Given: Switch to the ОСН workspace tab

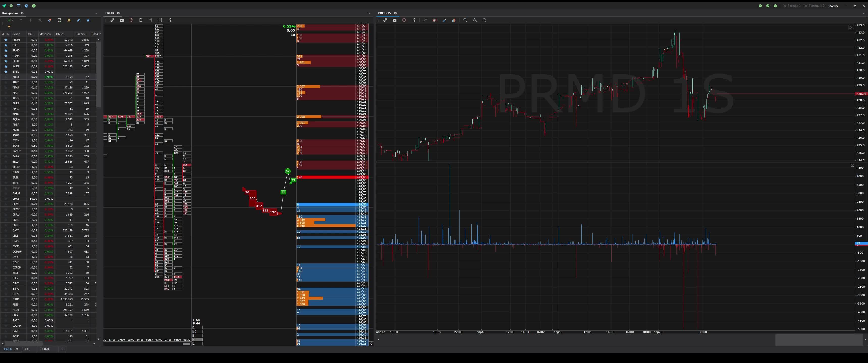Looking at the screenshot, I should (x=26, y=349).
